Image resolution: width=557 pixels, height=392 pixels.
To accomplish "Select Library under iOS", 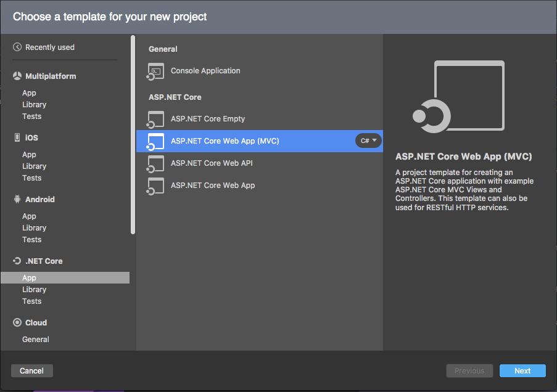I will (x=34, y=166).
